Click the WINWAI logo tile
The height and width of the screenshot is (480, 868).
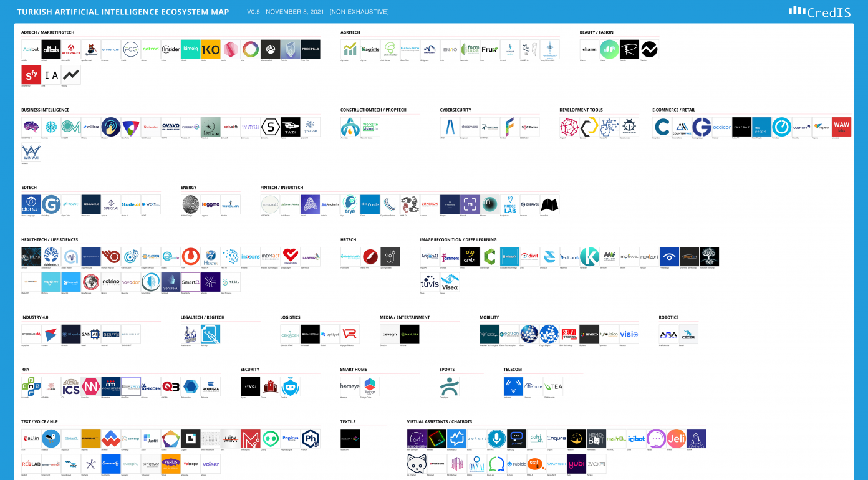(x=31, y=153)
